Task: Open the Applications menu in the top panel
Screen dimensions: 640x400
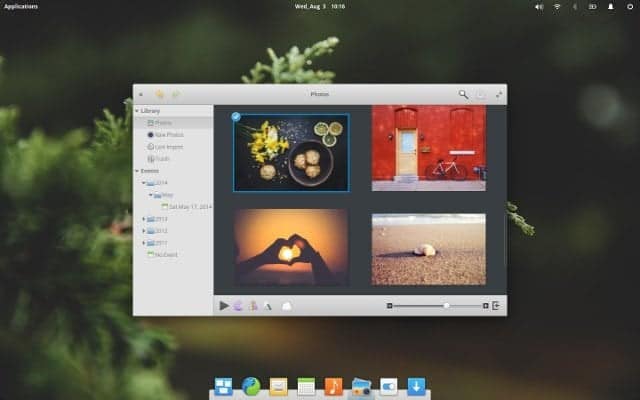Action: click(21, 7)
